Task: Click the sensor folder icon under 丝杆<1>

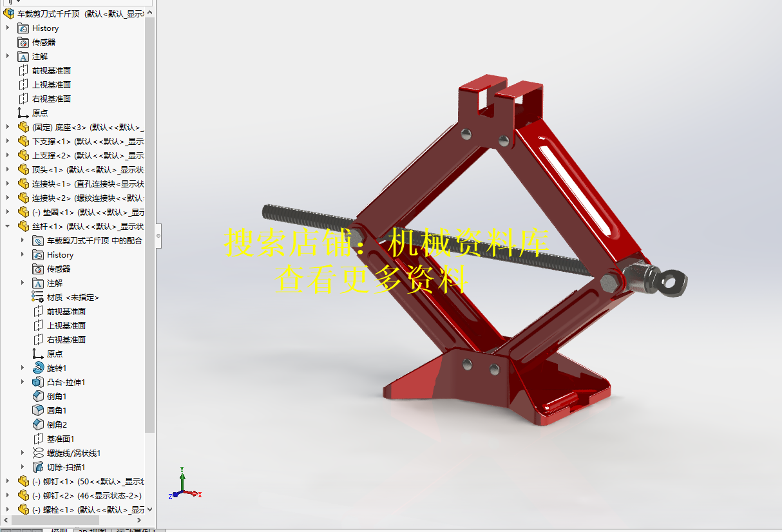Action: (38, 269)
